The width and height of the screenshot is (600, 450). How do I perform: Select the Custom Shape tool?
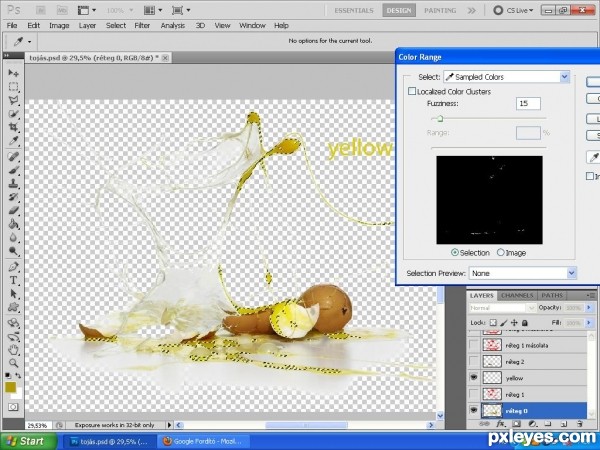click(13, 307)
